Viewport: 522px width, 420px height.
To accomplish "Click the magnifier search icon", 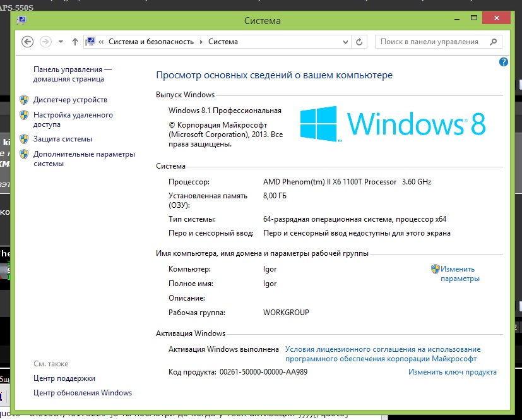I will [494, 42].
